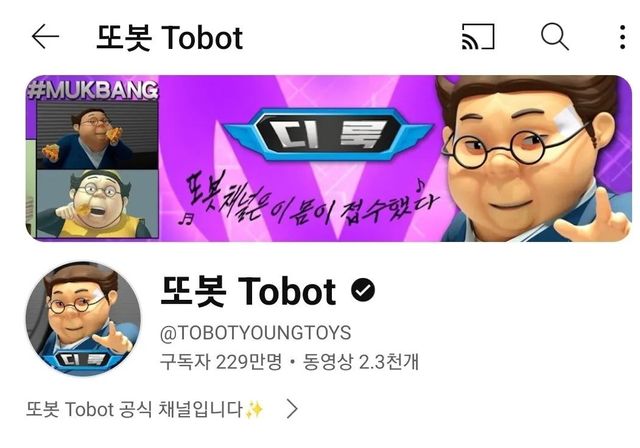
Task: Open the 또봇 Tobot 공식 채널입니다 description
Action: pyautogui.click(x=135, y=409)
